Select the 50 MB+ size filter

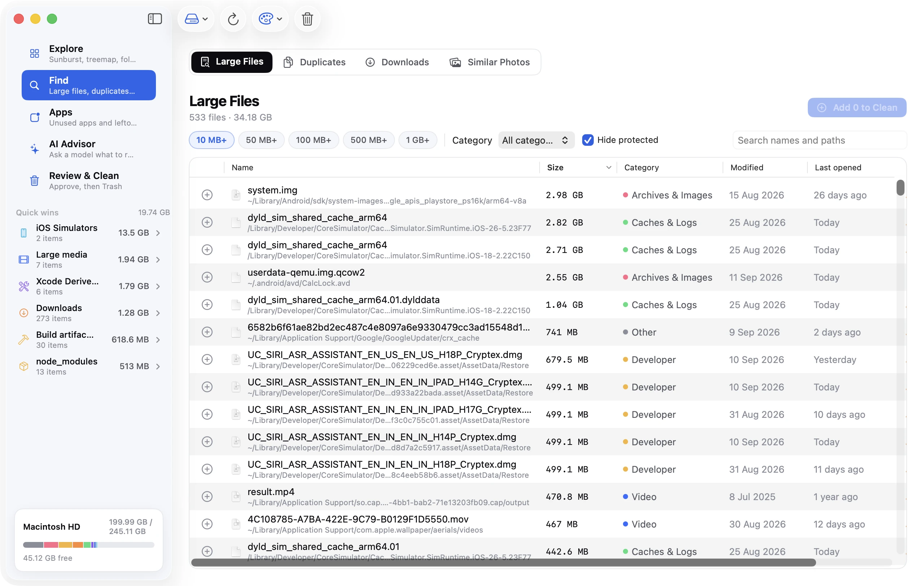[x=261, y=140]
